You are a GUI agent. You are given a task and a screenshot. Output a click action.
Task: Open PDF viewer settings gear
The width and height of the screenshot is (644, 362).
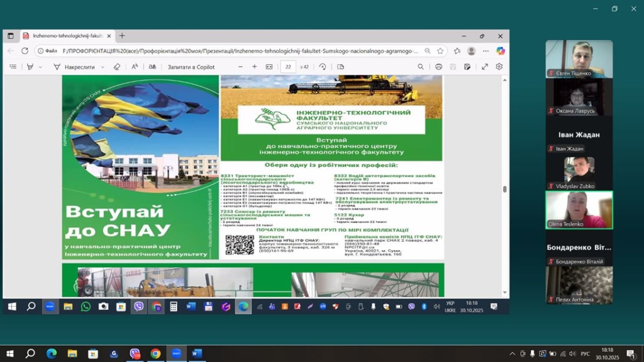click(x=499, y=67)
